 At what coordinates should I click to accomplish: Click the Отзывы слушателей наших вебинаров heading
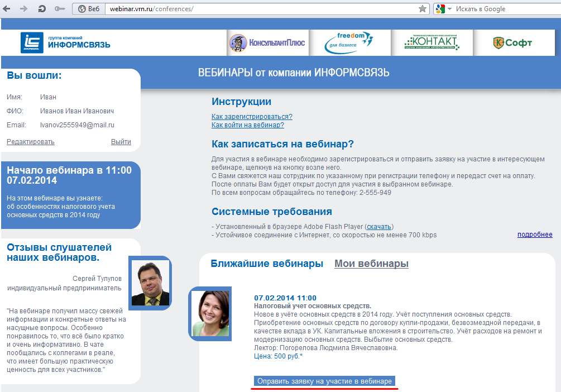[x=59, y=252]
